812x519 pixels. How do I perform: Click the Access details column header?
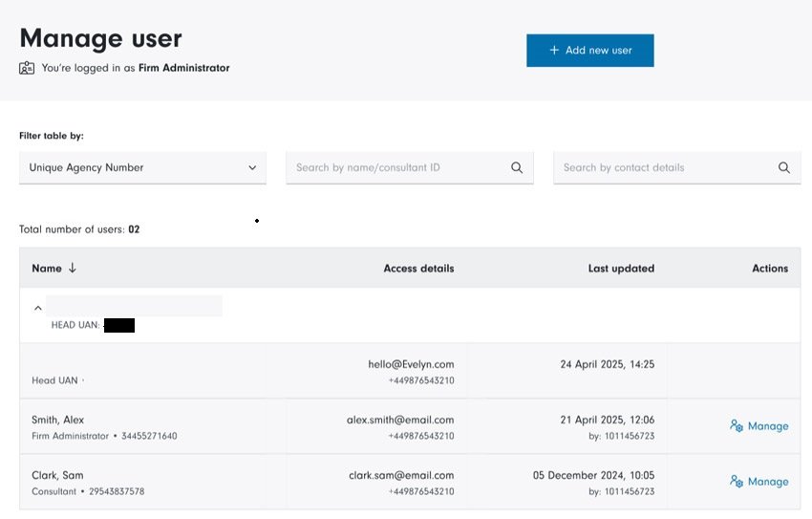(418, 269)
